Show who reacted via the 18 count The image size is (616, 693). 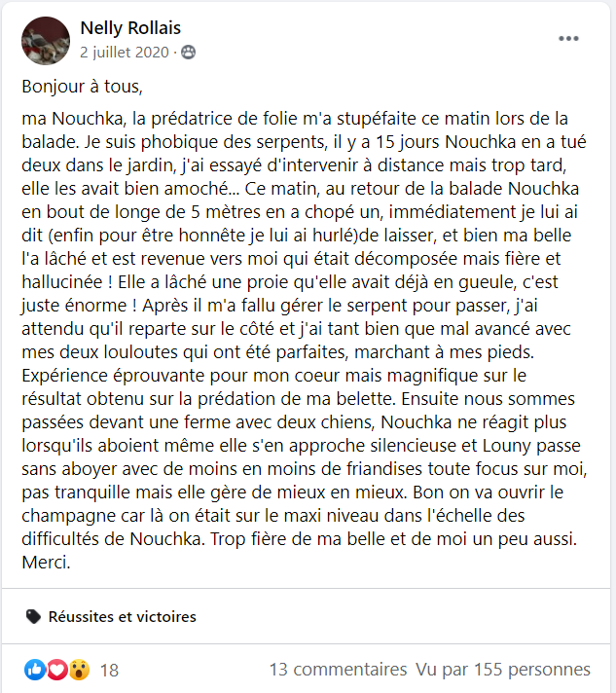coord(109,670)
